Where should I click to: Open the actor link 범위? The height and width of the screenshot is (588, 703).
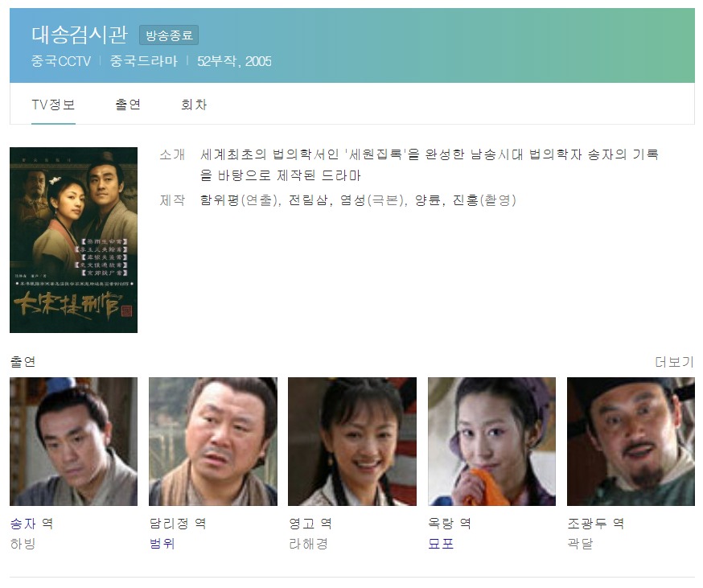tap(162, 544)
